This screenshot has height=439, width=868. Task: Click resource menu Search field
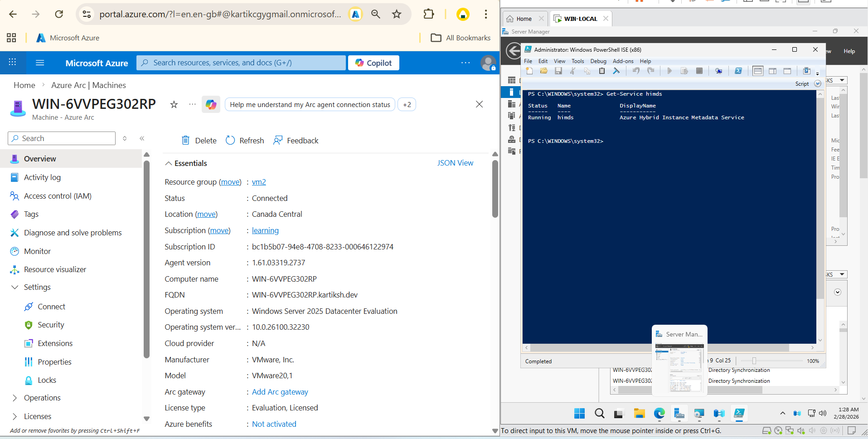click(62, 138)
